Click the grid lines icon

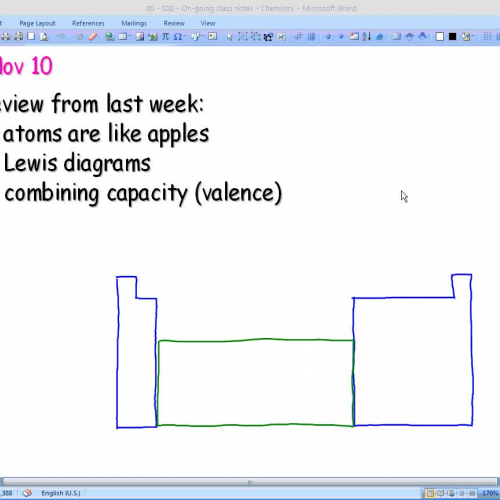[x=311, y=37]
